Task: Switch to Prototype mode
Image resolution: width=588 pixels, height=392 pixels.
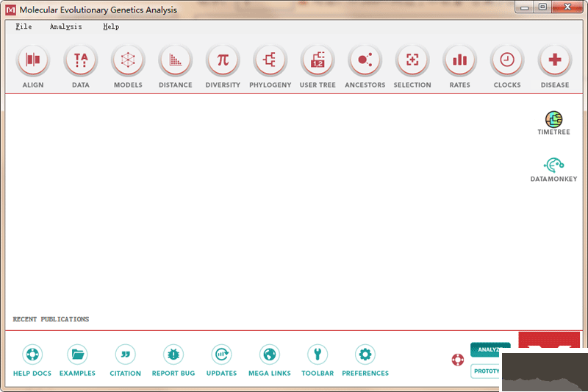Action: pos(486,371)
